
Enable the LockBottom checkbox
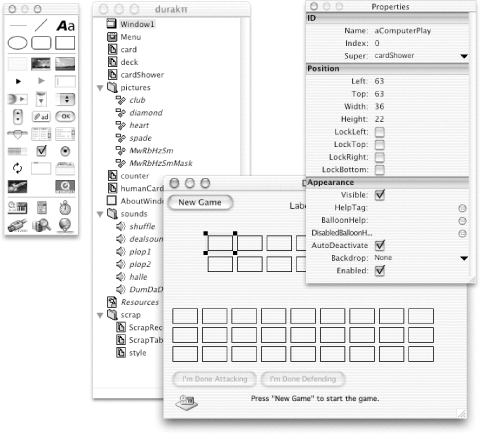click(x=380, y=170)
